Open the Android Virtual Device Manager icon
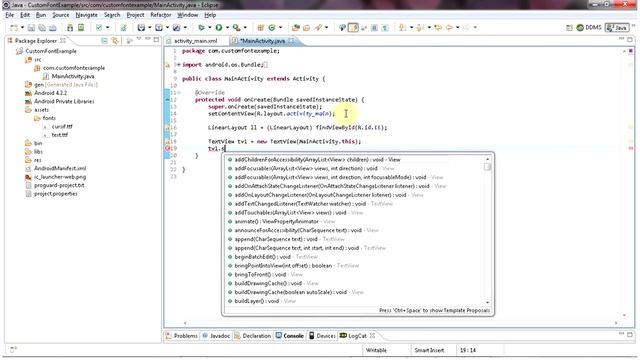Image resolution: width=640 pixels, height=360 pixels. click(81, 28)
